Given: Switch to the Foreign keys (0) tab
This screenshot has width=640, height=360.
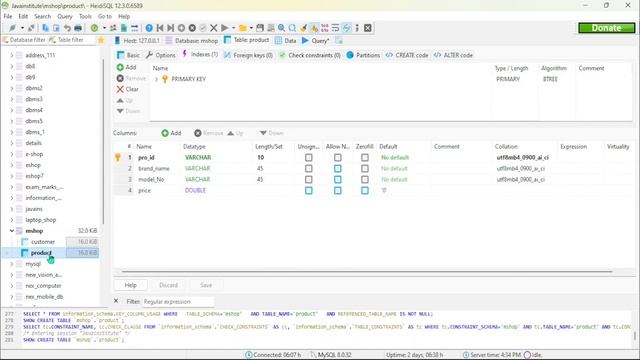Looking at the screenshot, I should tap(248, 55).
